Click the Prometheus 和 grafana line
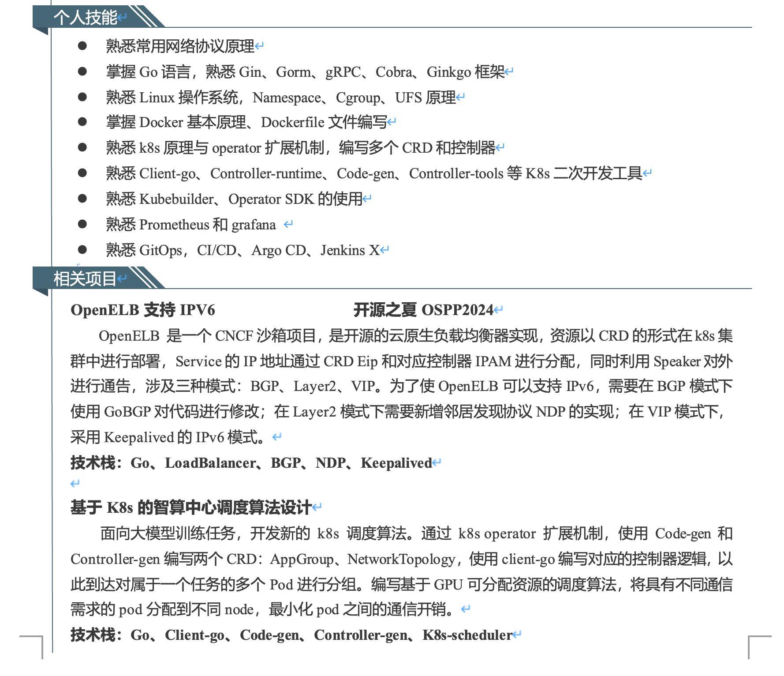The image size is (784, 676). pos(190,225)
